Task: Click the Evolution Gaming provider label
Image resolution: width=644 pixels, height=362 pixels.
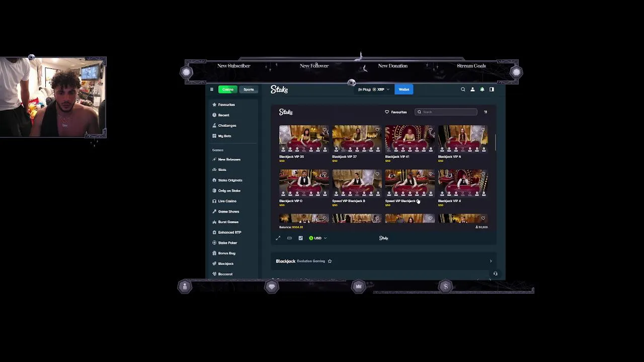Action: (x=311, y=261)
